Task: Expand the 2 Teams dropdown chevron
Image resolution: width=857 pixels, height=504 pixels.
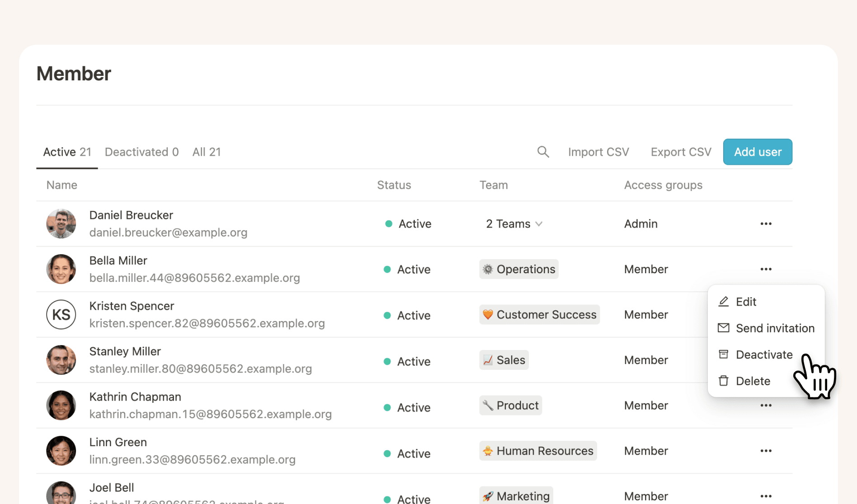Action: click(x=539, y=224)
